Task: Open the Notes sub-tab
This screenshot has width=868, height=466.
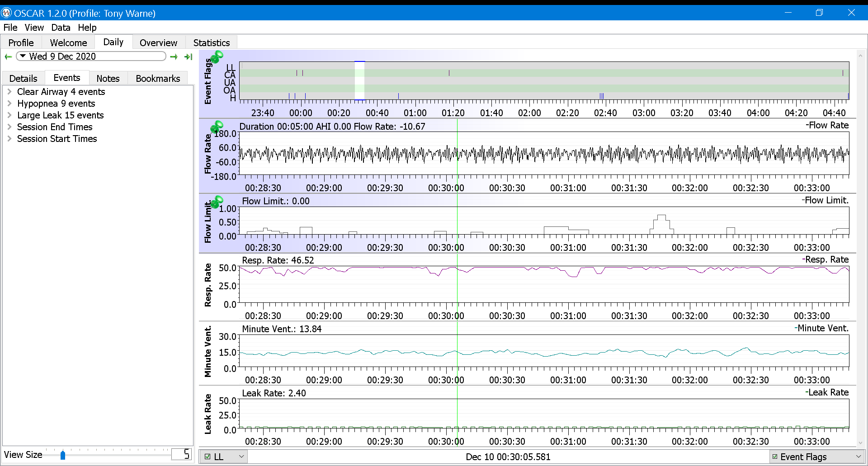Action: 108,78
